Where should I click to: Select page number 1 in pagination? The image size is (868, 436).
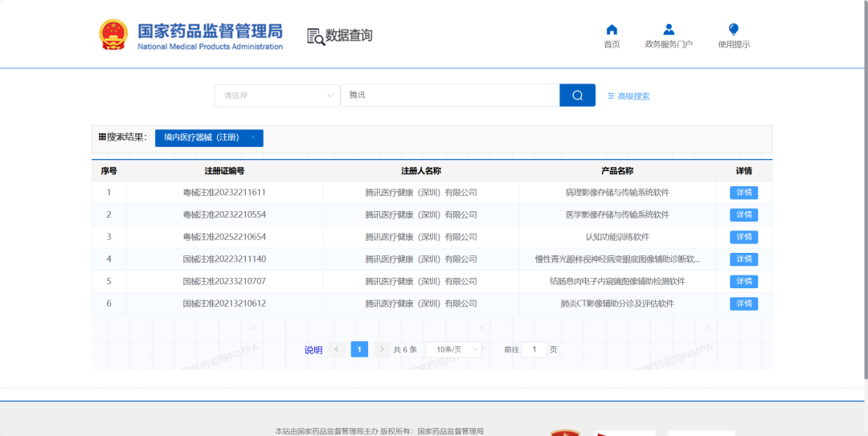[x=359, y=350]
